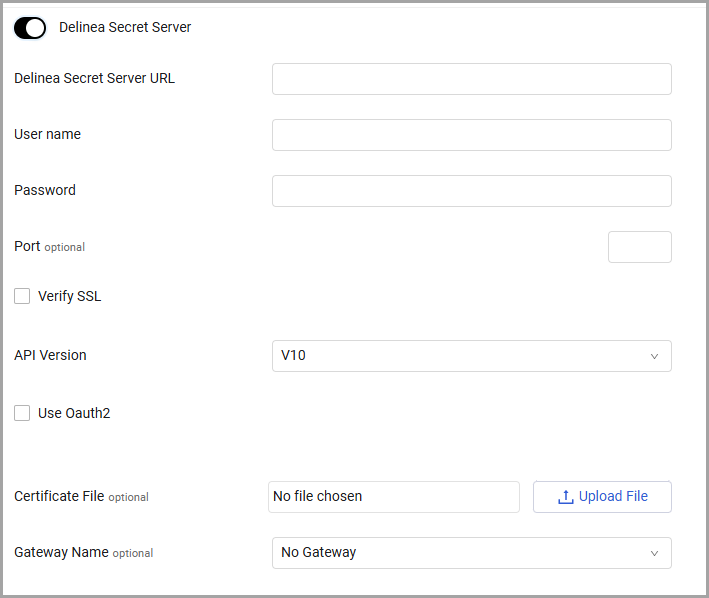Enable the Verify SSL checkbox
This screenshot has height=598, width=709.
pyautogui.click(x=22, y=296)
